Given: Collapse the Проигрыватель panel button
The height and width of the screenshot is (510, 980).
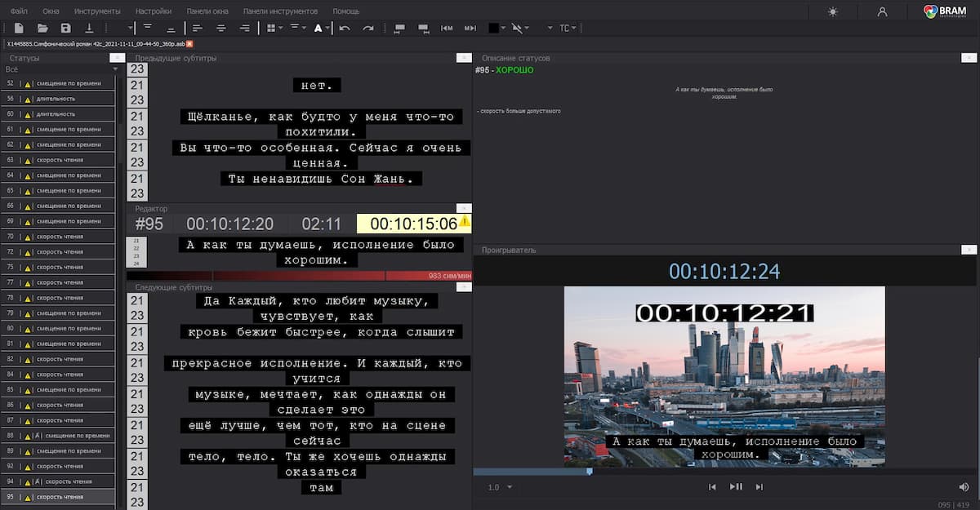Looking at the screenshot, I should tap(969, 250).
